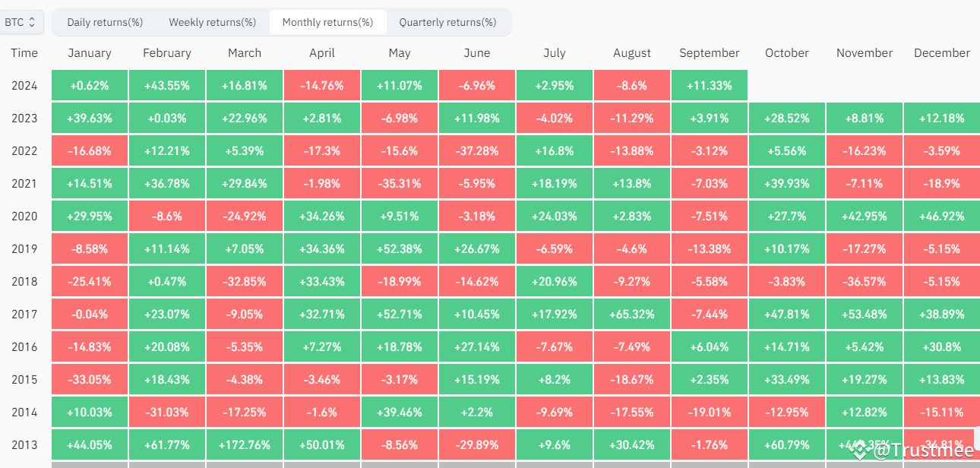
Task: Click the September column header
Action: pyautogui.click(x=709, y=52)
